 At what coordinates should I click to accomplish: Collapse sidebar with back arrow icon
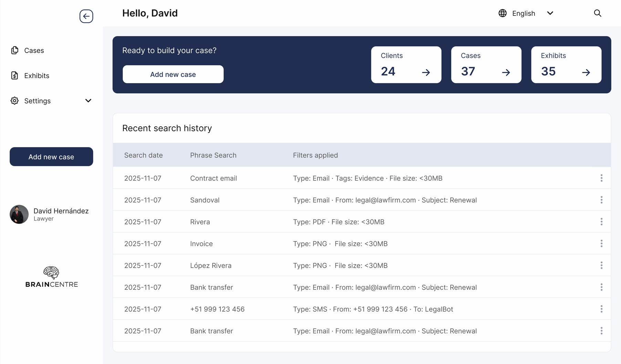86,16
